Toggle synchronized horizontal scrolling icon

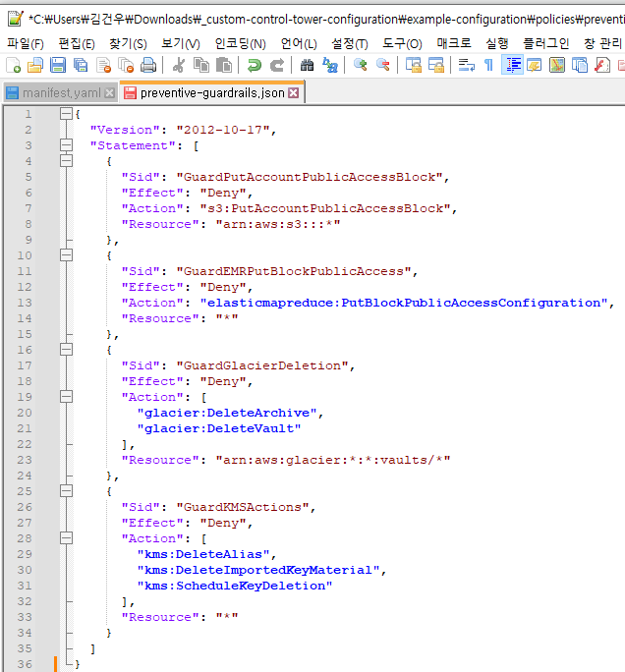point(436,65)
